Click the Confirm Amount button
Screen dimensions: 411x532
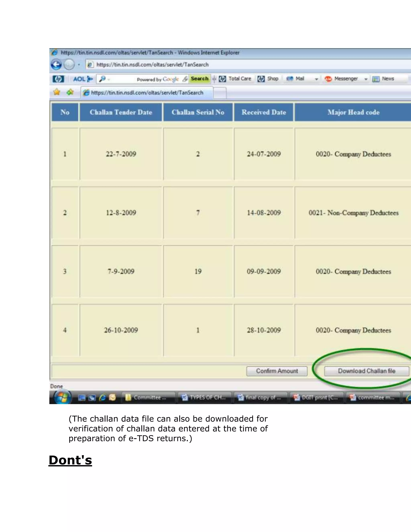[x=277, y=371]
